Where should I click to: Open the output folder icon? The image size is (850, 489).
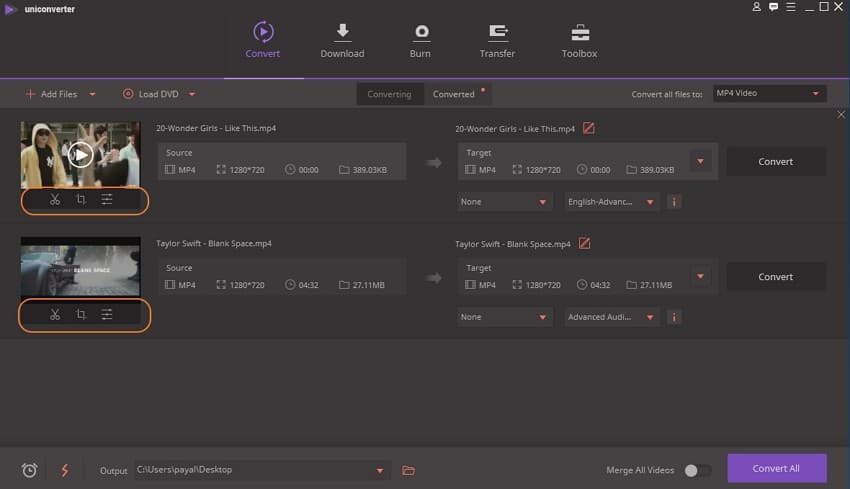pos(408,470)
